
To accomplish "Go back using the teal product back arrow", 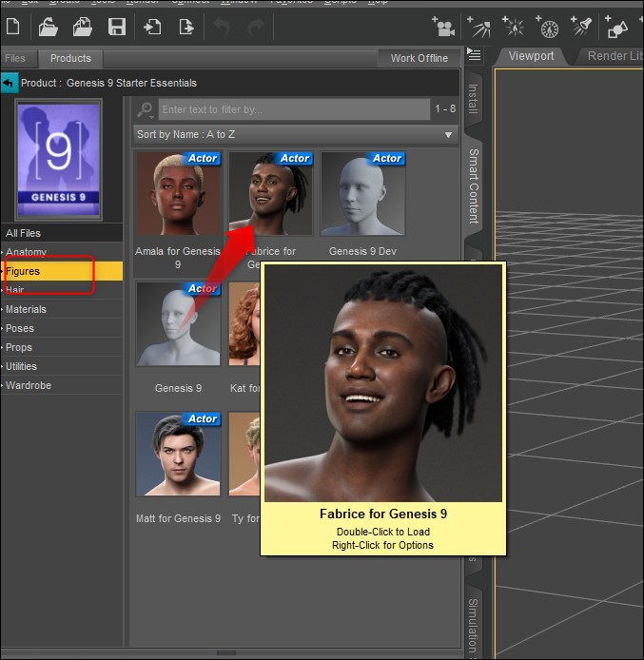I will pos(9,83).
